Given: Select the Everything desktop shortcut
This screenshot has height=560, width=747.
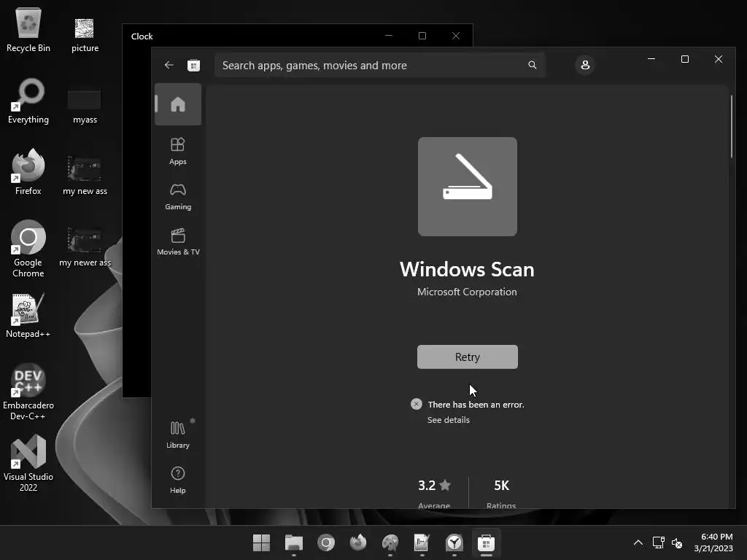Looking at the screenshot, I should [x=28, y=101].
